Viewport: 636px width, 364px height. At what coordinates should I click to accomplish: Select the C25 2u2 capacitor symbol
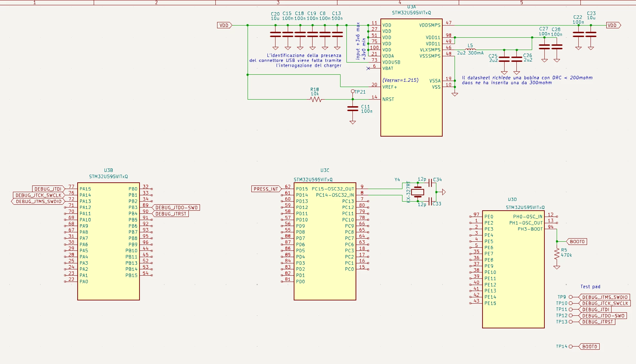pos(504,59)
